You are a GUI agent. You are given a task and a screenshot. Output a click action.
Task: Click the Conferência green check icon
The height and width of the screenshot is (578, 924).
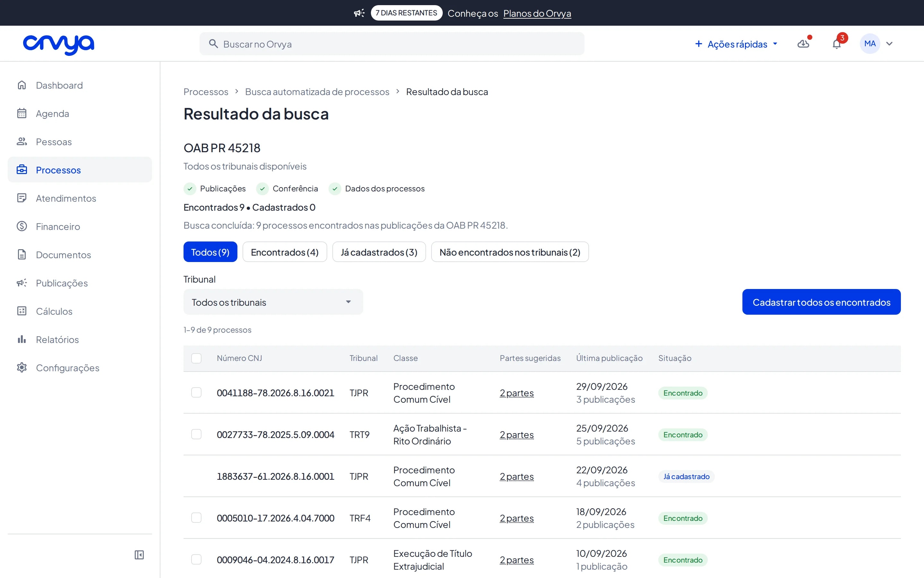[x=262, y=188]
